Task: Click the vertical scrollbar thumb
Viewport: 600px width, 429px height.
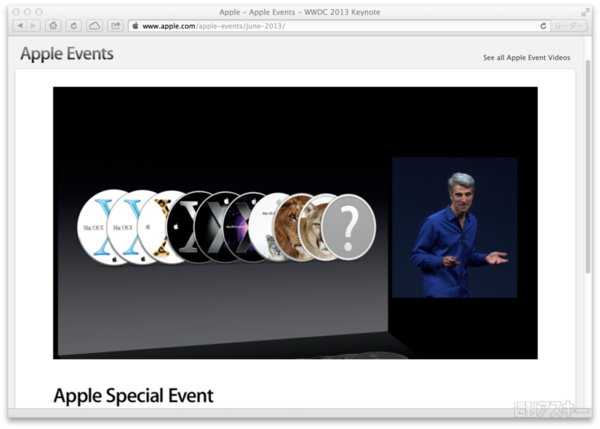Action: (x=588, y=166)
